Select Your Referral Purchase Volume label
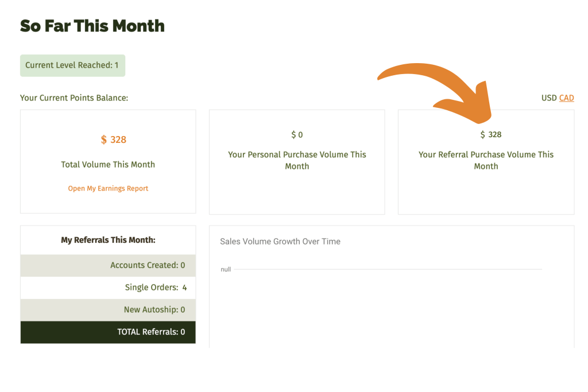Viewport: 588px width, 392px height. [x=486, y=160]
